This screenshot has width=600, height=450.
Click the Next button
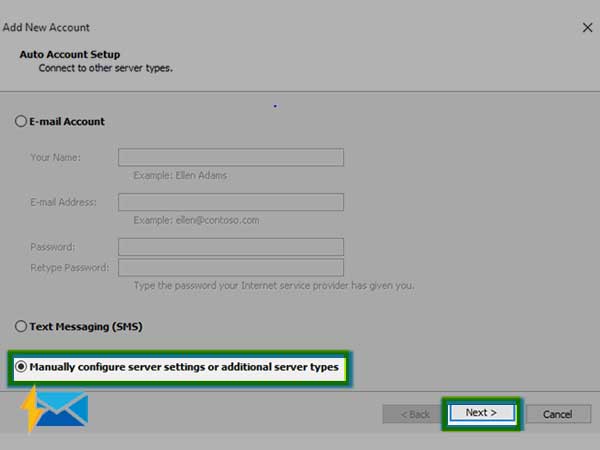coord(482,413)
